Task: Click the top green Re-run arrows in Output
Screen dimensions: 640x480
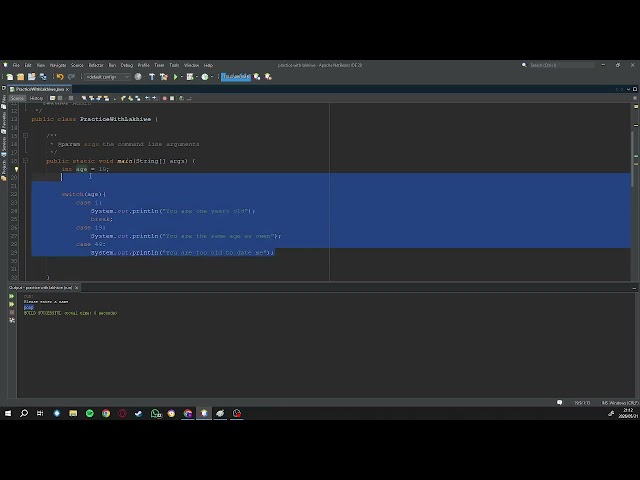Action: coord(12,296)
